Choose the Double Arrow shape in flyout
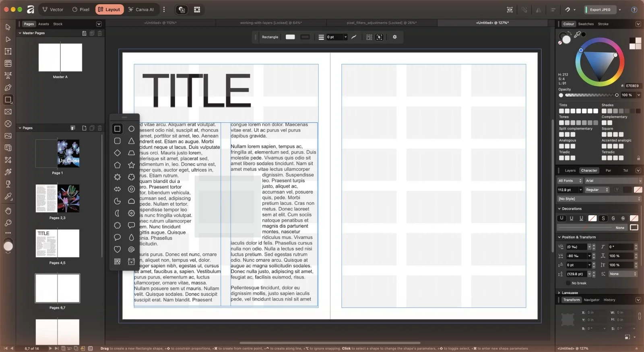Image resolution: width=644 pixels, height=352 pixels. click(117, 189)
